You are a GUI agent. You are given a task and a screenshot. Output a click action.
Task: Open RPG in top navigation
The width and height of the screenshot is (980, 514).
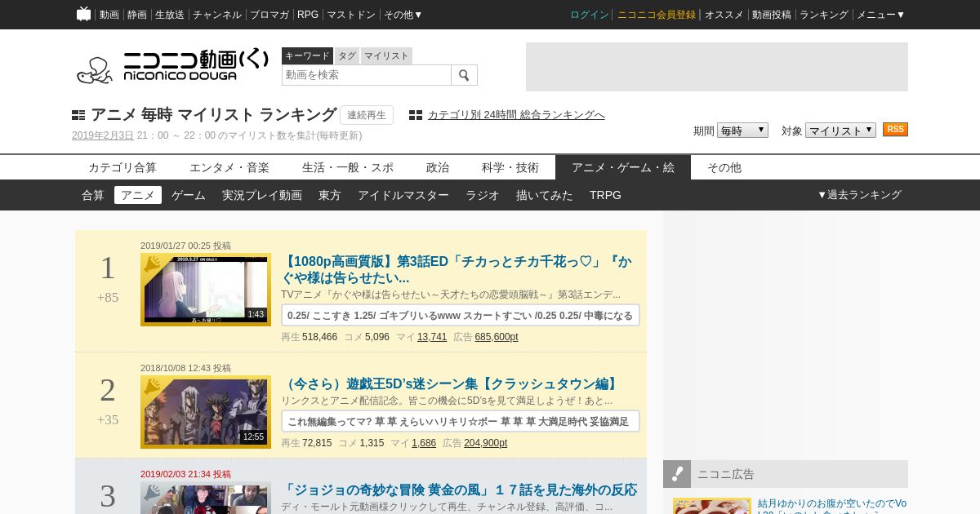[x=308, y=15]
